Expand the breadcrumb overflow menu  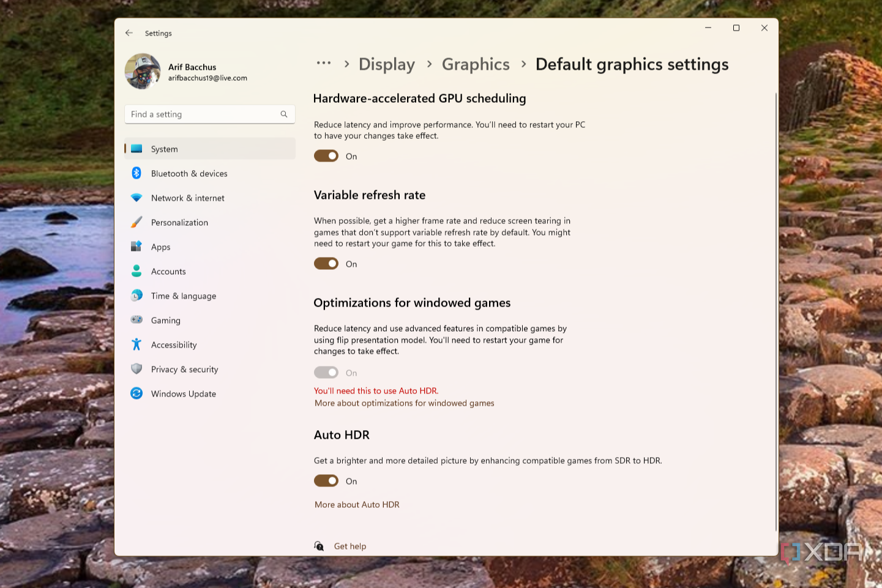pyautogui.click(x=323, y=64)
